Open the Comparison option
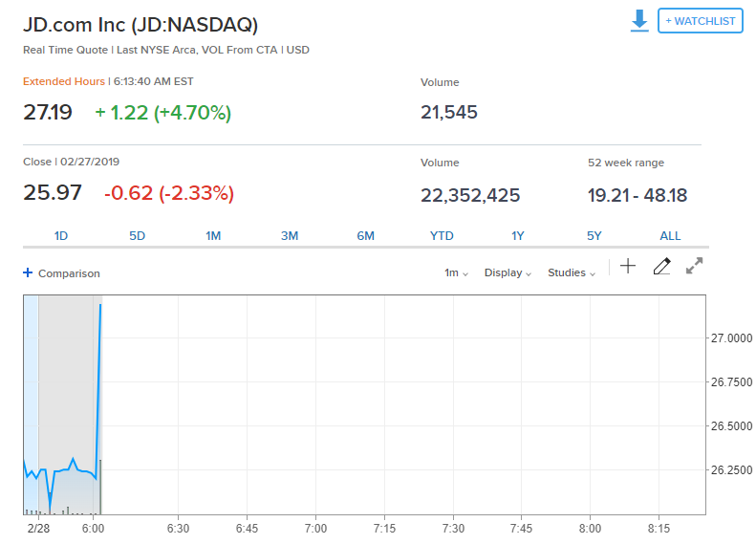This screenshot has width=756, height=544. [69, 273]
